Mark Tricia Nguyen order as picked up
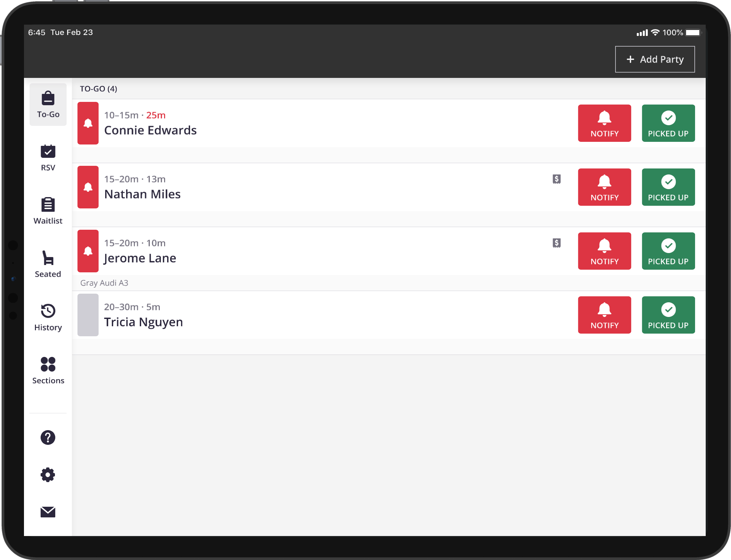 [668, 315]
